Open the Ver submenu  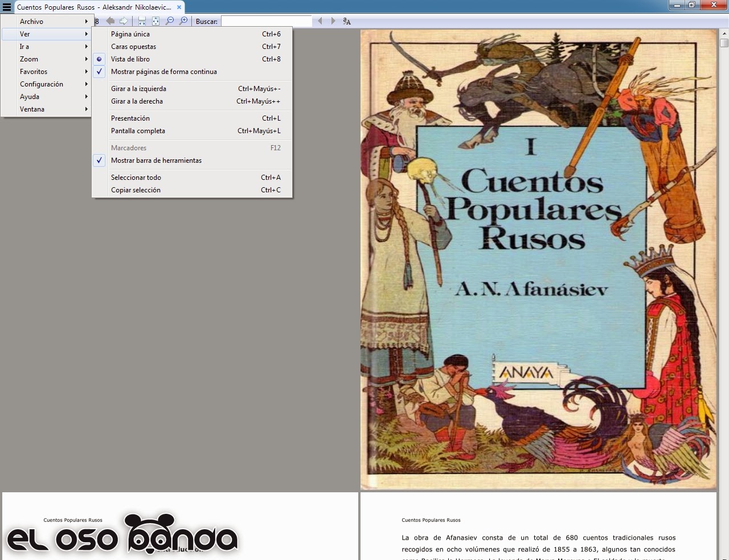(x=47, y=34)
